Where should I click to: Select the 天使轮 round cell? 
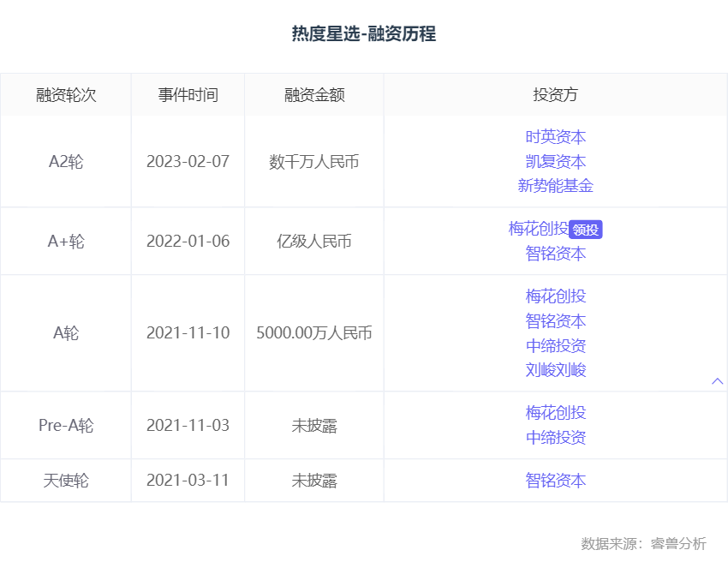click(66, 480)
